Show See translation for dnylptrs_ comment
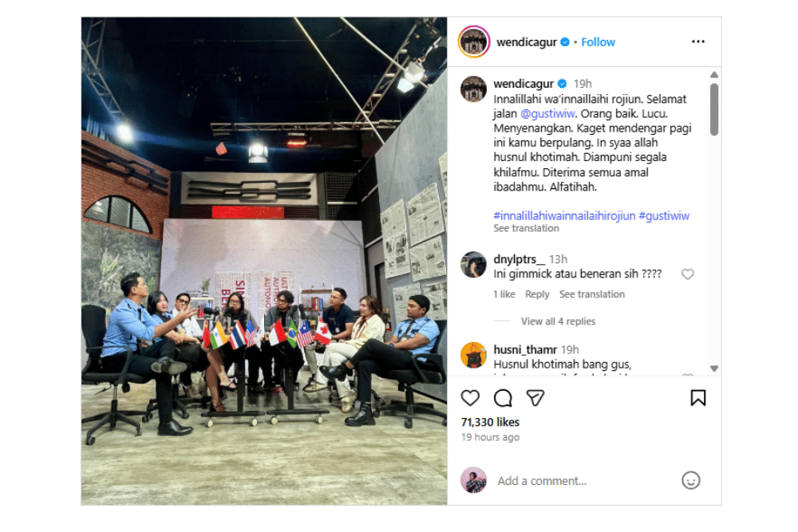 click(x=592, y=294)
